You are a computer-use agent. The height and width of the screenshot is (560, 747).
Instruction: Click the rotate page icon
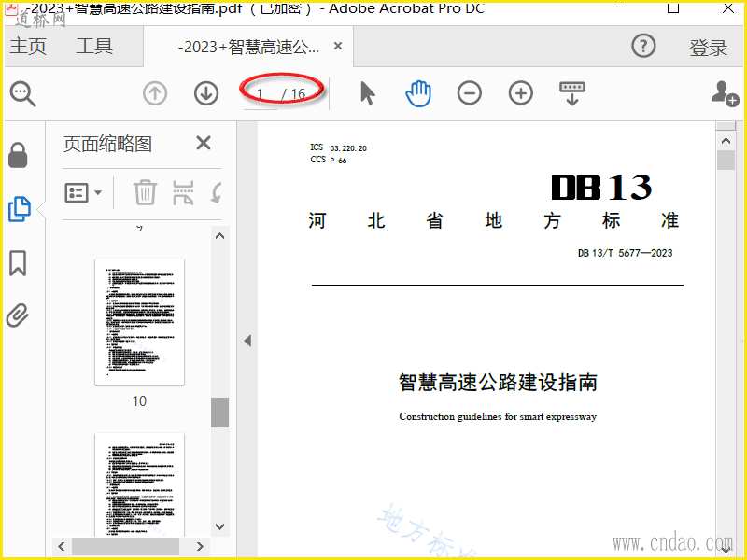click(217, 193)
